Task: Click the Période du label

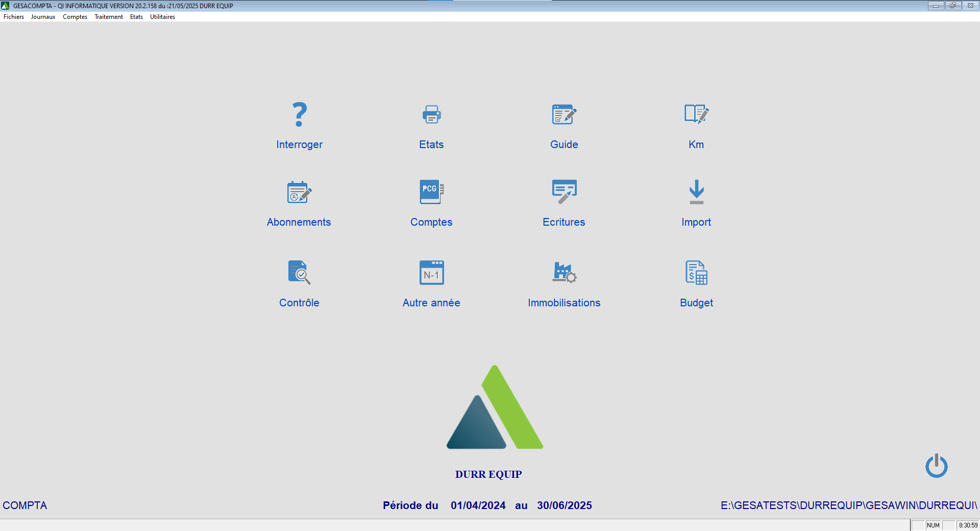Action: click(410, 505)
